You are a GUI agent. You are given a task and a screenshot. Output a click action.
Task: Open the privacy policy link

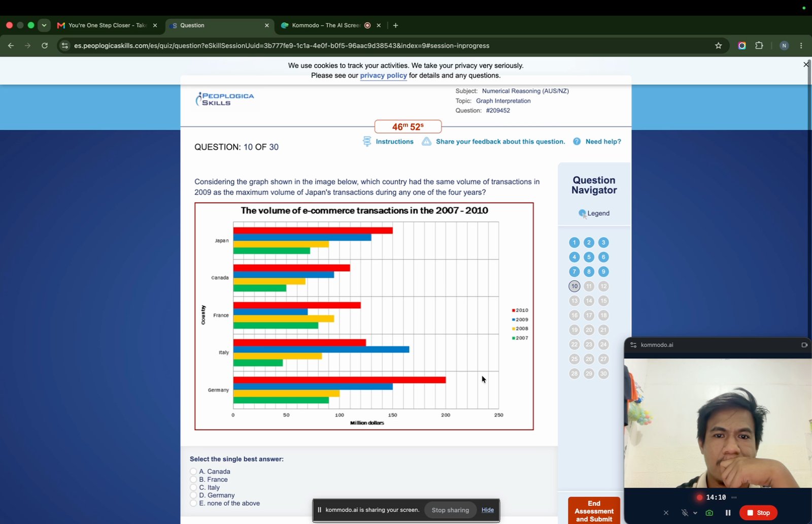tap(383, 75)
